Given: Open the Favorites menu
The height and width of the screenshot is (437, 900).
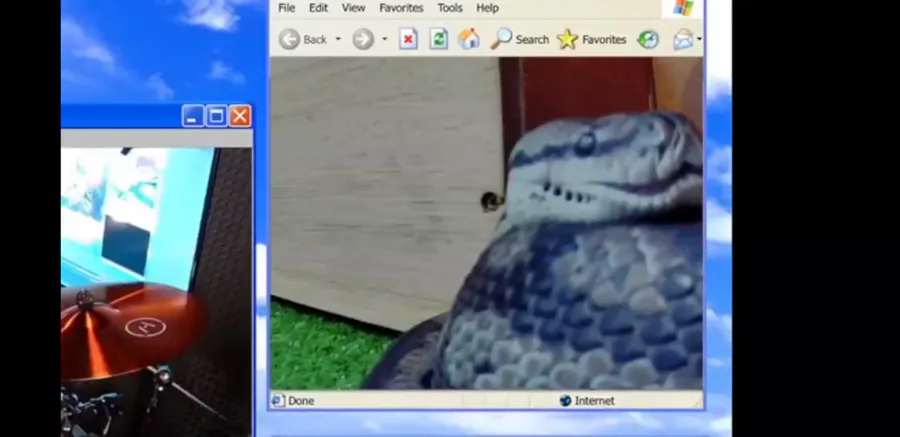Looking at the screenshot, I should click(401, 8).
